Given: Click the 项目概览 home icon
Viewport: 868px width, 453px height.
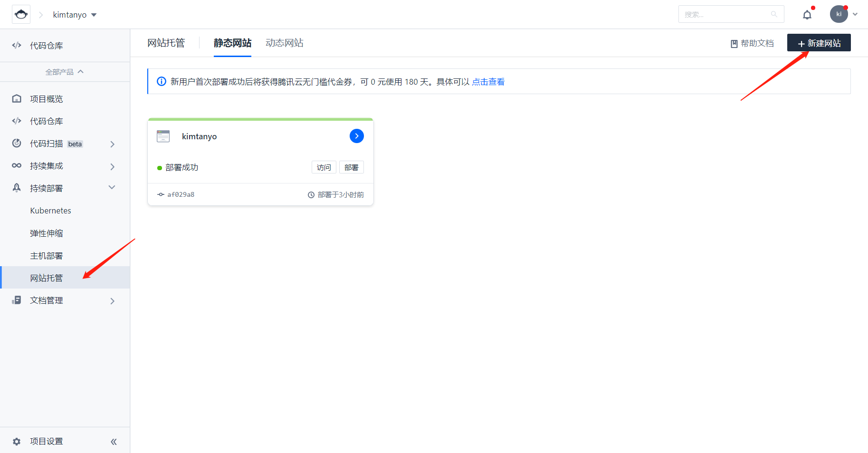Looking at the screenshot, I should click(17, 99).
